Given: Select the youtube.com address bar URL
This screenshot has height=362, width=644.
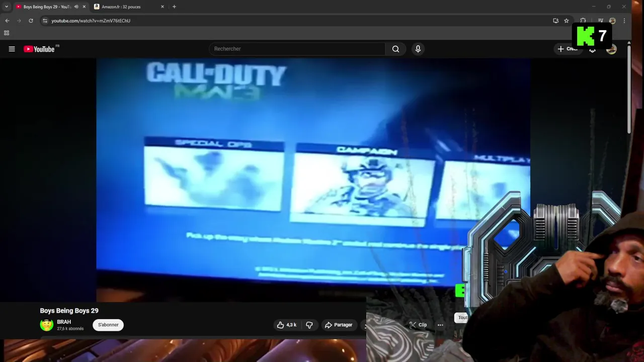Looking at the screenshot, I should [91, 21].
